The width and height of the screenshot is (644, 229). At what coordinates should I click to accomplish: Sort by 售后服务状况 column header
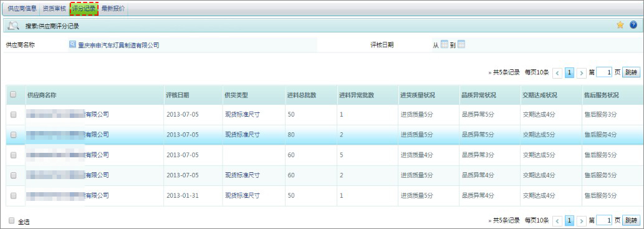601,95
